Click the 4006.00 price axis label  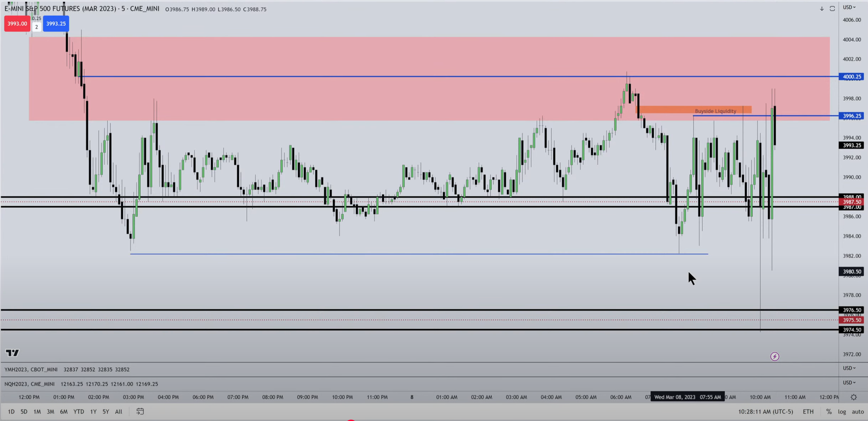[x=852, y=20]
